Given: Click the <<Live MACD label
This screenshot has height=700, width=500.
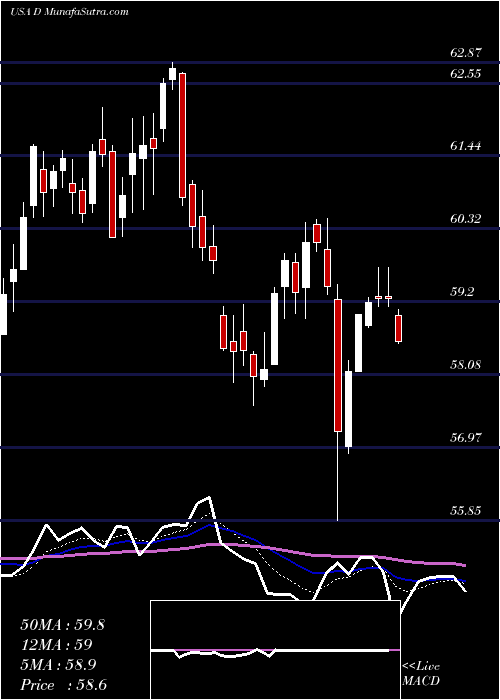Looking at the screenshot, I should click(421, 674).
